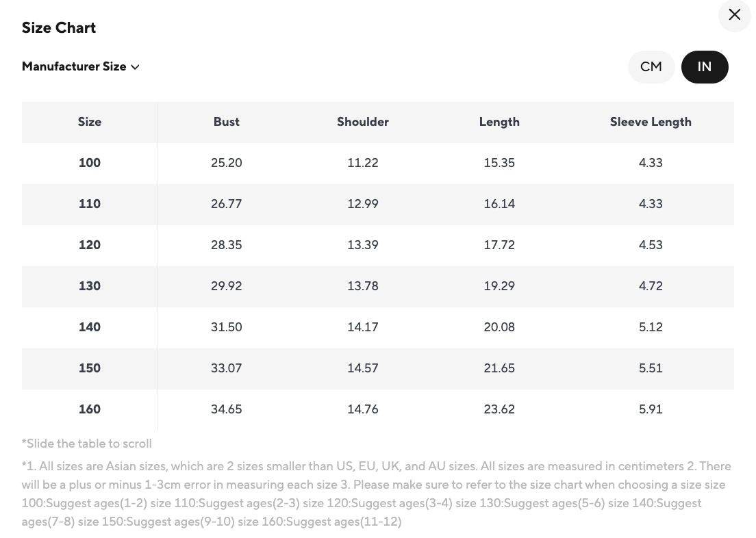Select the size 150 row label
Screen dimensions: 756x538
click(x=90, y=368)
